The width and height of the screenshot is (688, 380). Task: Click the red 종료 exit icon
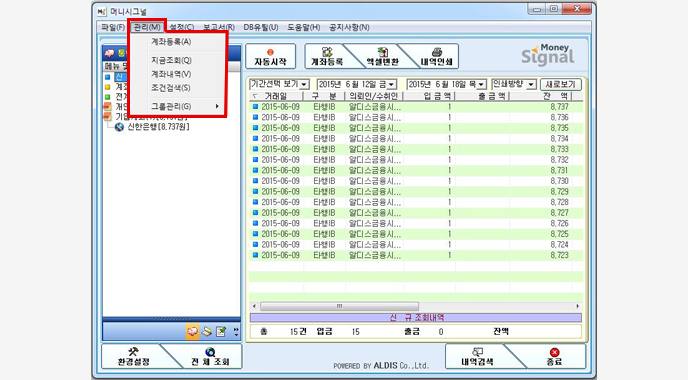pos(555,356)
